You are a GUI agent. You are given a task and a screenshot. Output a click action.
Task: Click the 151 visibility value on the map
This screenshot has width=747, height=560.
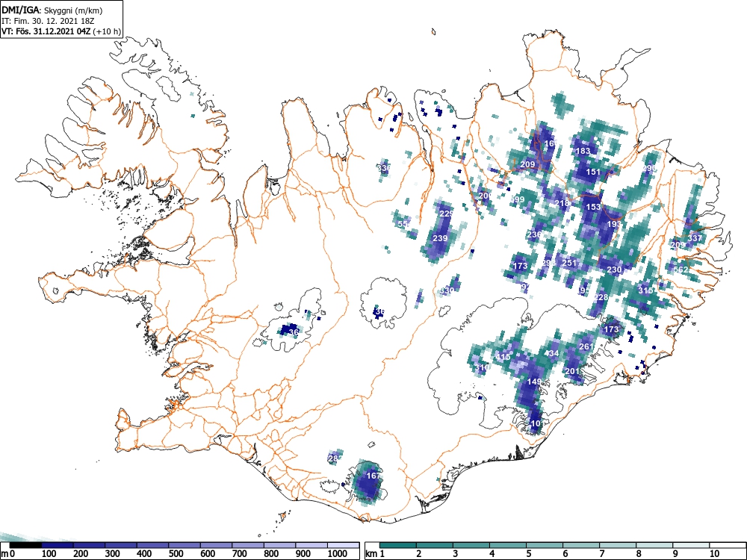tap(593, 172)
